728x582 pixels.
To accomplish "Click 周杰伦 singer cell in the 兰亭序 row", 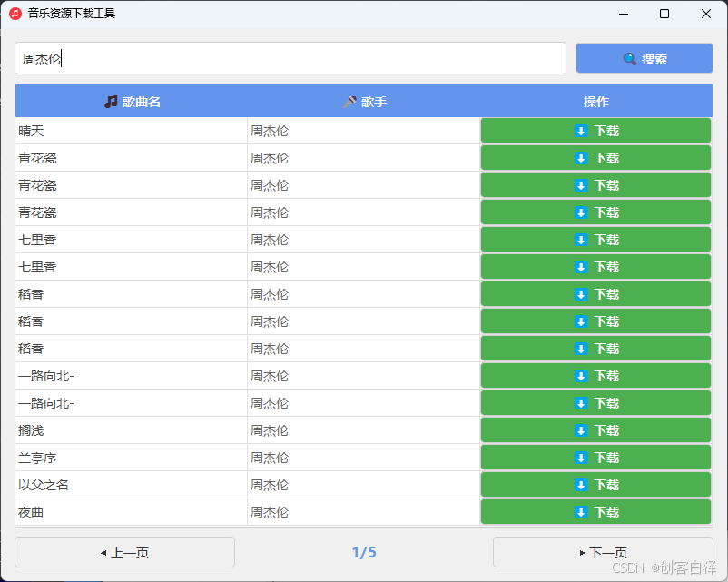I will 363,458.
